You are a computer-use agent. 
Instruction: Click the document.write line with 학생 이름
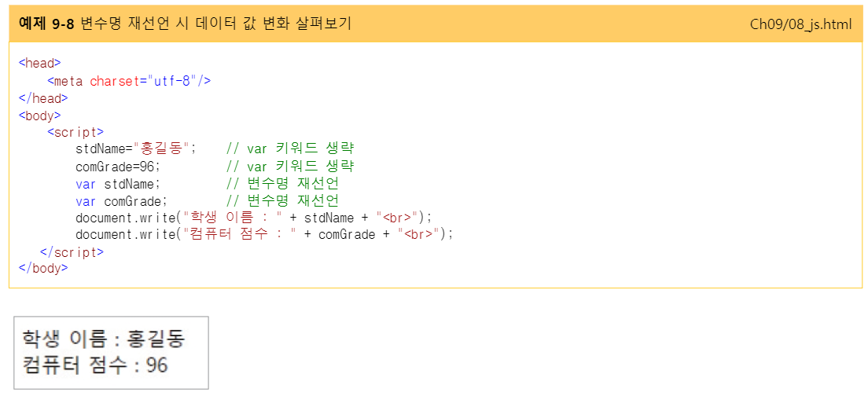click(x=253, y=218)
